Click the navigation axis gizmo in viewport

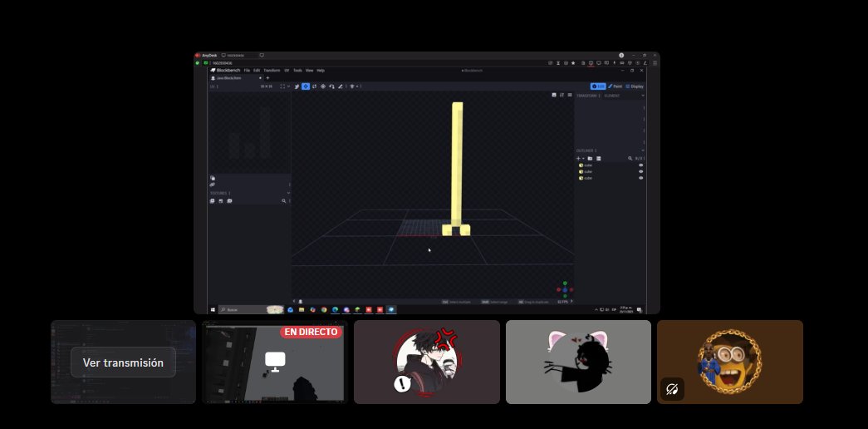[x=565, y=289]
